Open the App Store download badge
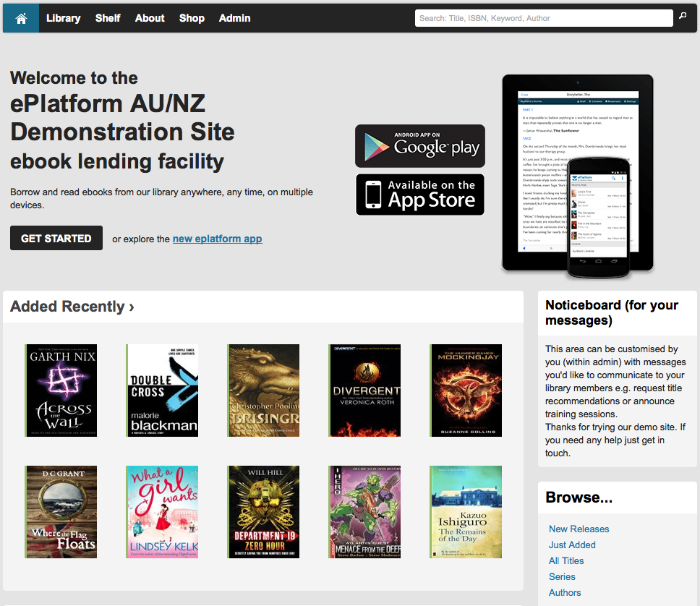700x606 pixels. tap(420, 195)
